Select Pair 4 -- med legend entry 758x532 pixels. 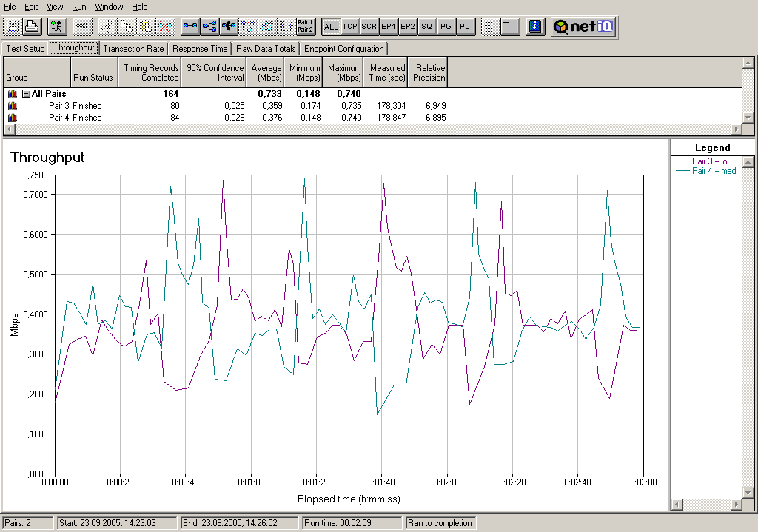[714, 171]
